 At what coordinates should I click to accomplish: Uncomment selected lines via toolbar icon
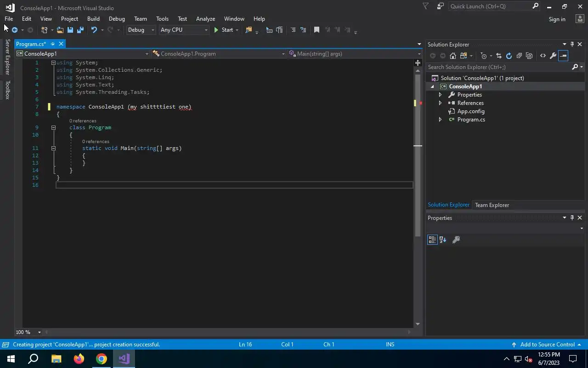(303, 30)
